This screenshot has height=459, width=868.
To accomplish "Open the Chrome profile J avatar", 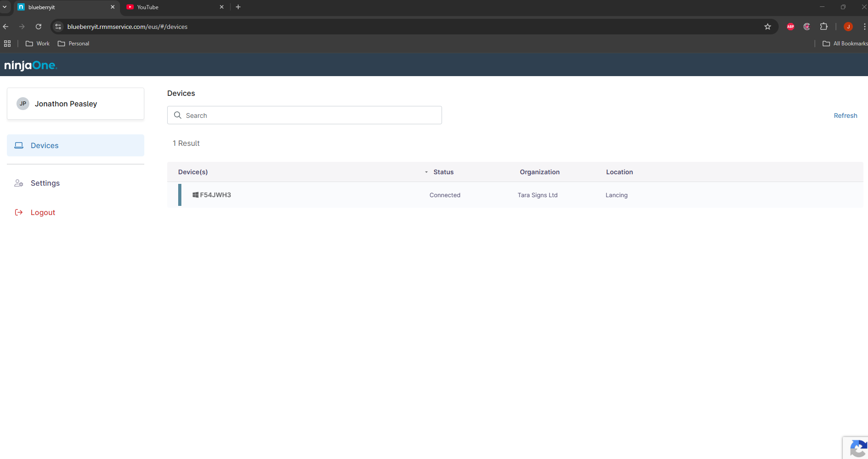I will [x=848, y=27].
